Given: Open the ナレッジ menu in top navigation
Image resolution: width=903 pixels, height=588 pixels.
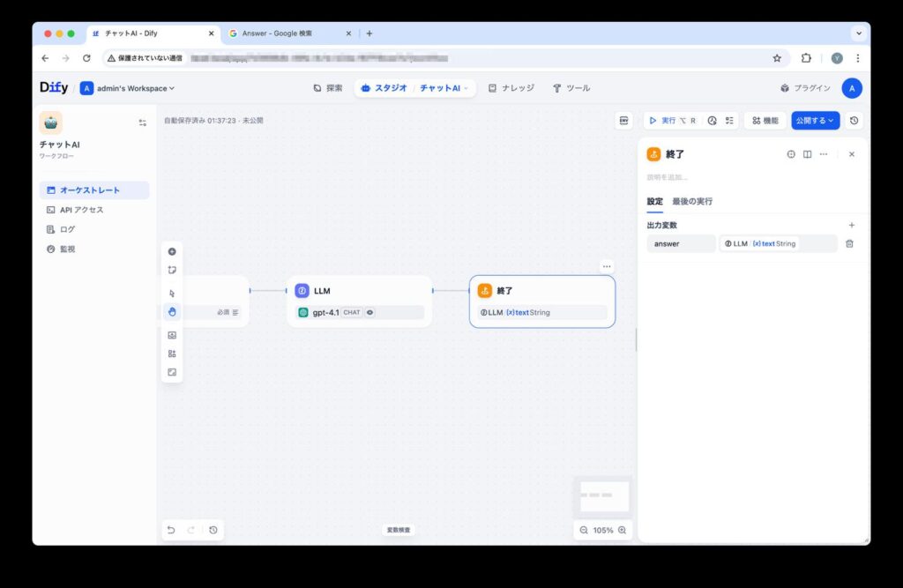Looking at the screenshot, I should [x=510, y=88].
